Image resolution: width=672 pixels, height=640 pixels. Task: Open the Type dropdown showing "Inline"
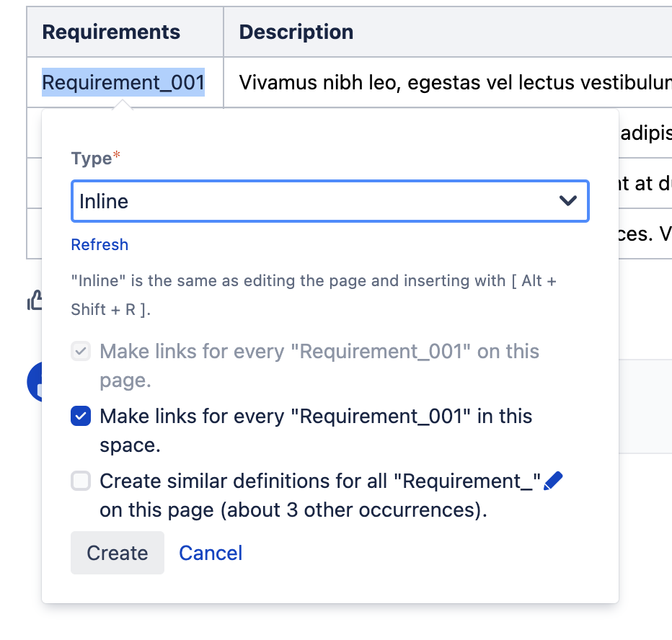[330, 201]
